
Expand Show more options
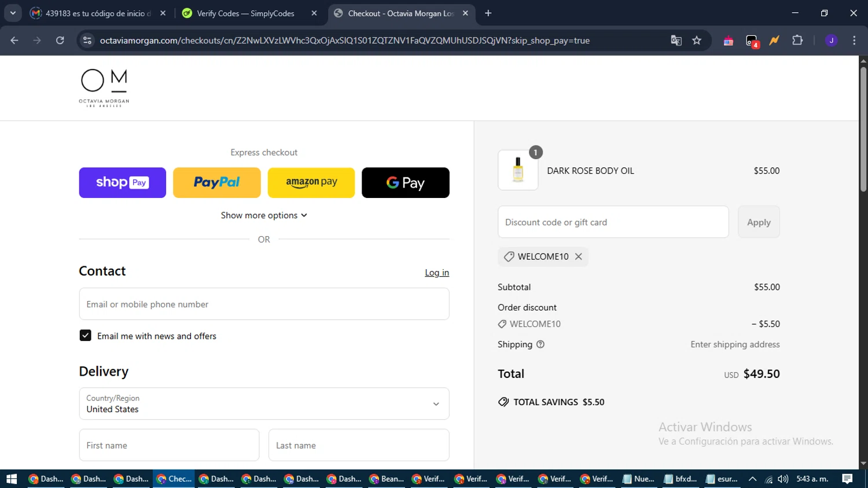264,215
